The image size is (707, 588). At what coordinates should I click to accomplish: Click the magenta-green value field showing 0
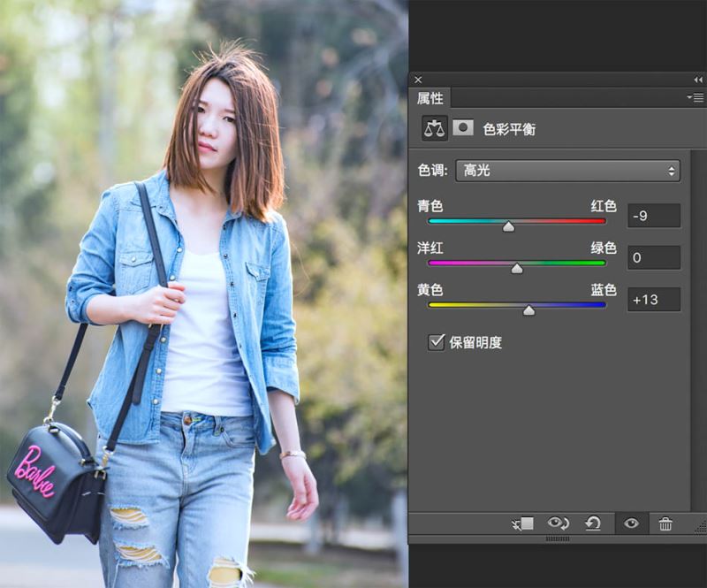coord(654,257)
